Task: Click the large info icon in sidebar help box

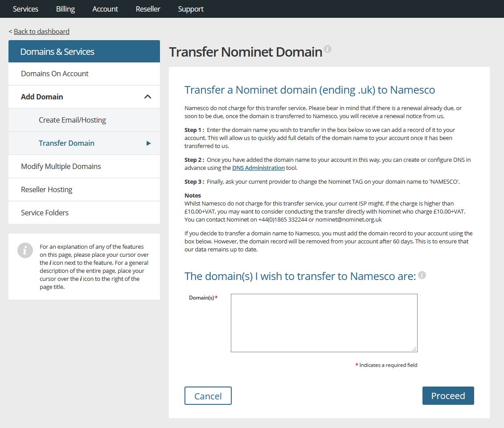Action: [25, 250]
